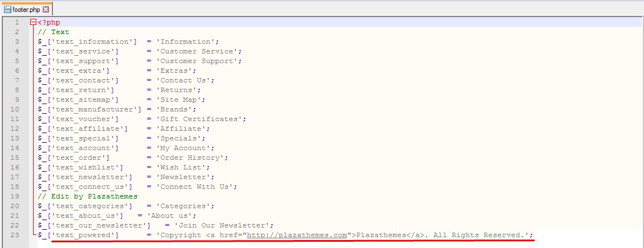The width and height of the screenshot is (644, 248).
Task: Collapse the PHP code fold marker
Action: (x=33, y=23)
